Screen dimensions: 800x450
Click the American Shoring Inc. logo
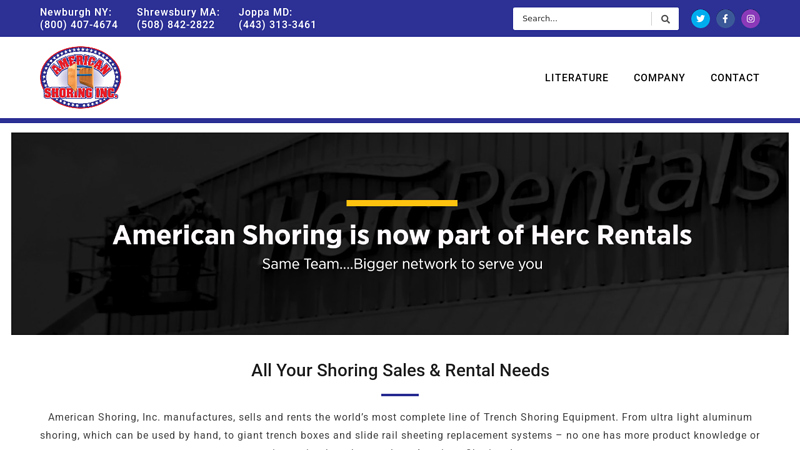click(81, 78)
